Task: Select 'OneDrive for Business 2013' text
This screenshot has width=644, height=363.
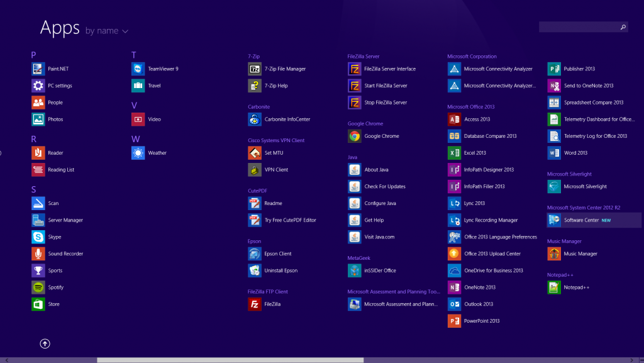Action: [x=494, y=271]
